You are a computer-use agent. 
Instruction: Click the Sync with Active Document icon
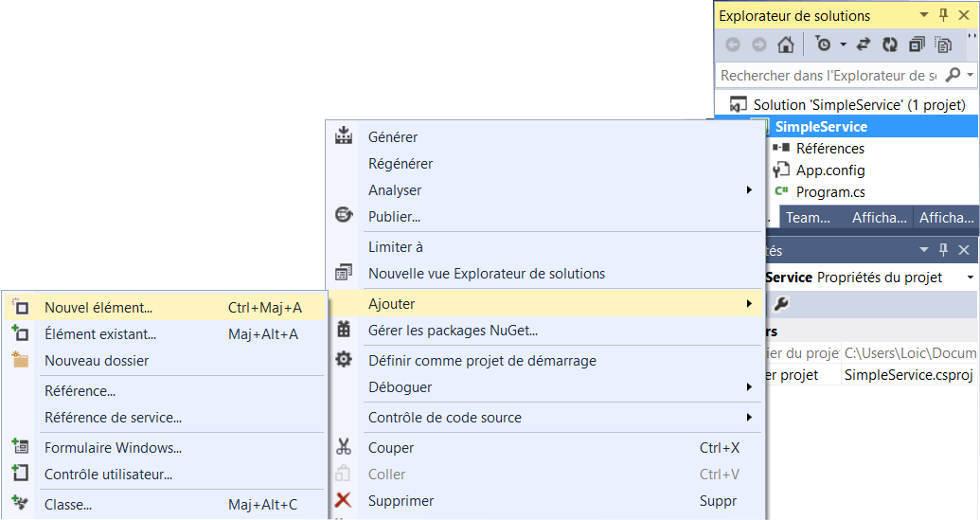click(x=864, y=45)
